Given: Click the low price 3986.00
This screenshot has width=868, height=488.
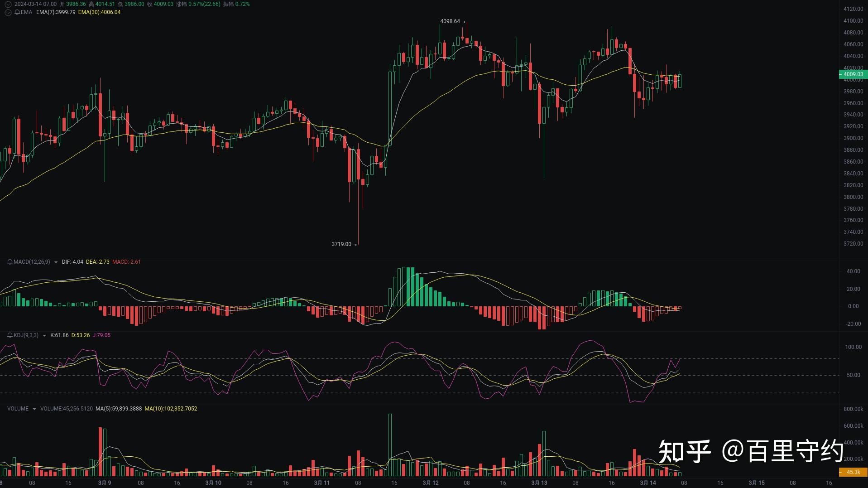Looking at the screenshot, I should 134,4.
